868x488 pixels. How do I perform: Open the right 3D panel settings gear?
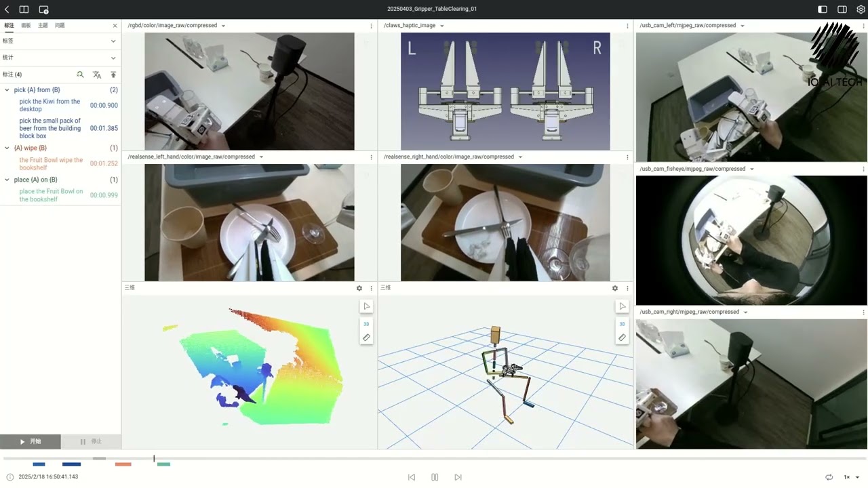(615, 288)
